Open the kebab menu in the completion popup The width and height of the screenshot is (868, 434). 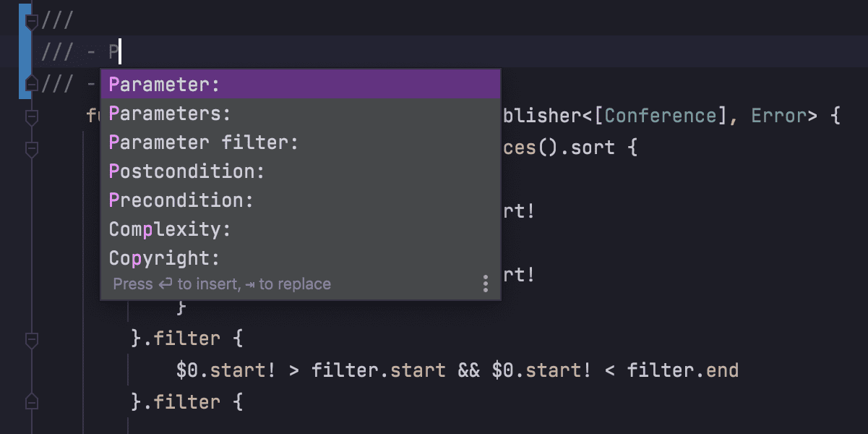click(x=485, y=284)
